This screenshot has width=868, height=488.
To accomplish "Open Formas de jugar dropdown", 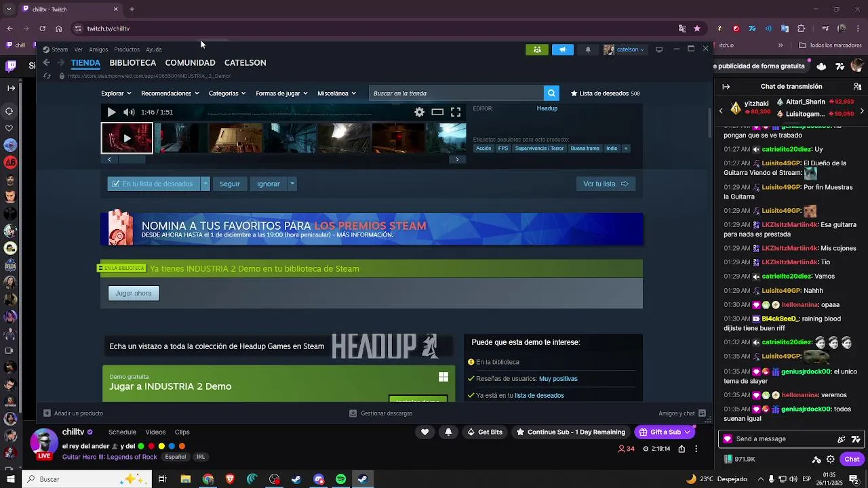I will 281,94.
